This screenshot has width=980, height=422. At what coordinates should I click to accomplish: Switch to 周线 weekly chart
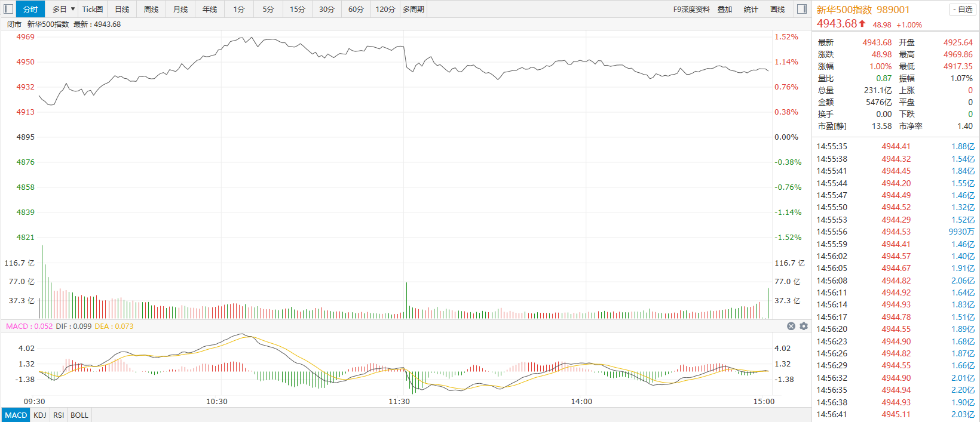click(151, 9)
